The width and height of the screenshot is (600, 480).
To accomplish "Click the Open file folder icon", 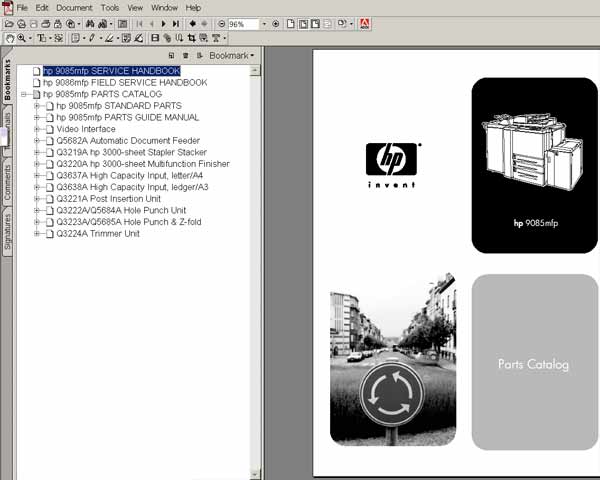I will [x=9, y=24].
